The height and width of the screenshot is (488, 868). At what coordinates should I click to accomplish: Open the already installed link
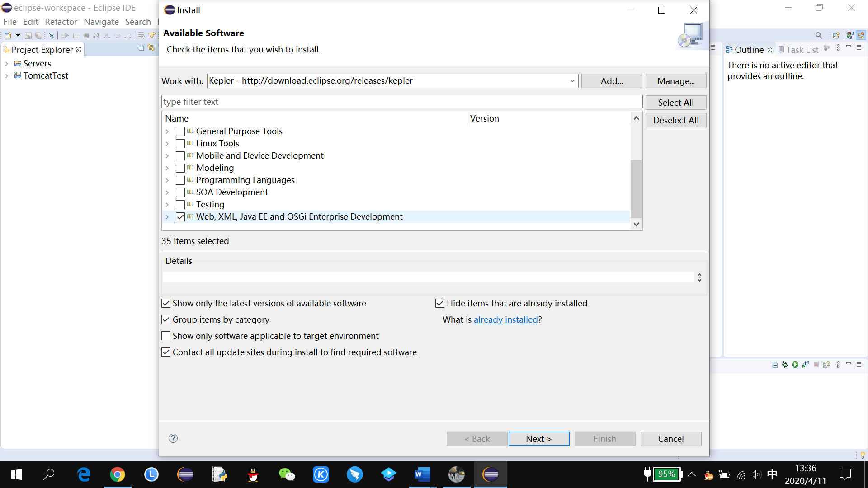coord(505,320)
